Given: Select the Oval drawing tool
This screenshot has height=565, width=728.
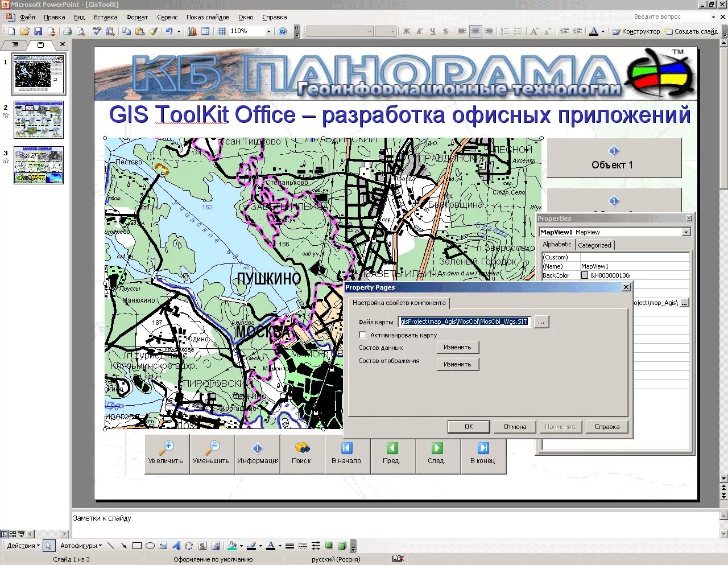Looking at the screenshot, I should [150, 546].
